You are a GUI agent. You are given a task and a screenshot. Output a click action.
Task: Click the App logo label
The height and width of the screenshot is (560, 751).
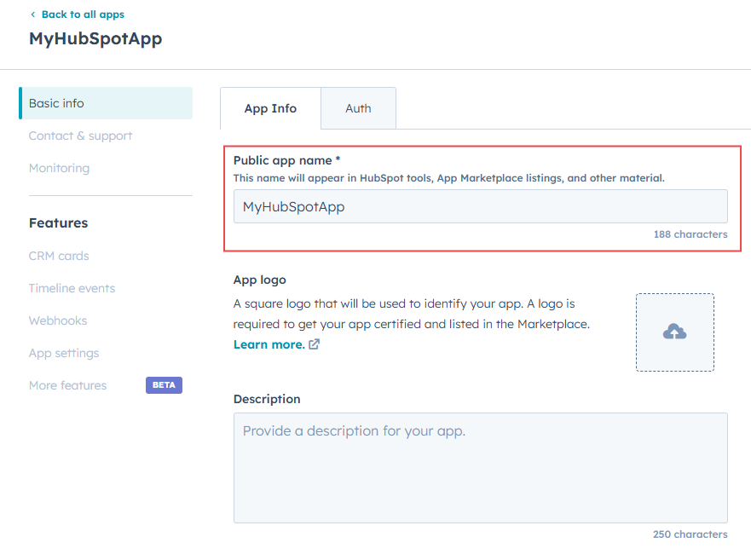click(260, 280)
